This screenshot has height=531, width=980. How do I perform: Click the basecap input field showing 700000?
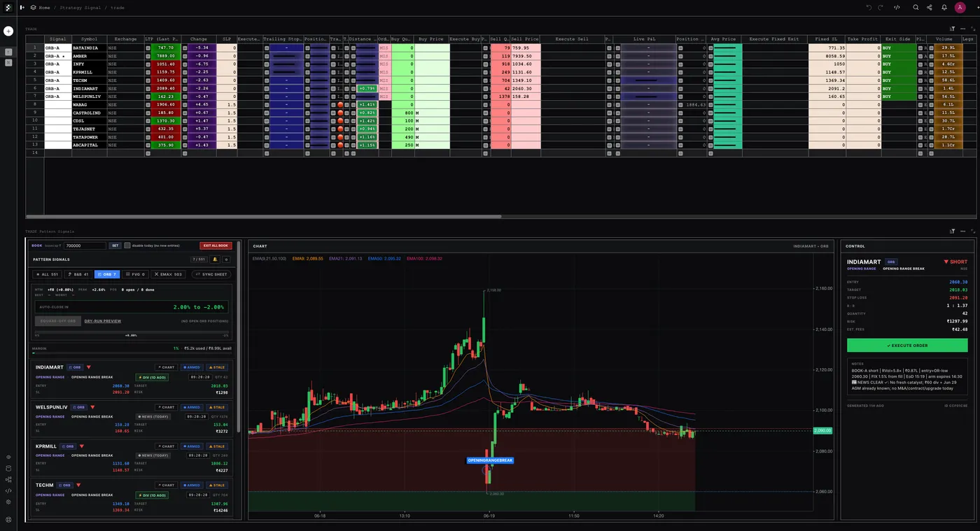pyautogui.click(x=85, y=246)
